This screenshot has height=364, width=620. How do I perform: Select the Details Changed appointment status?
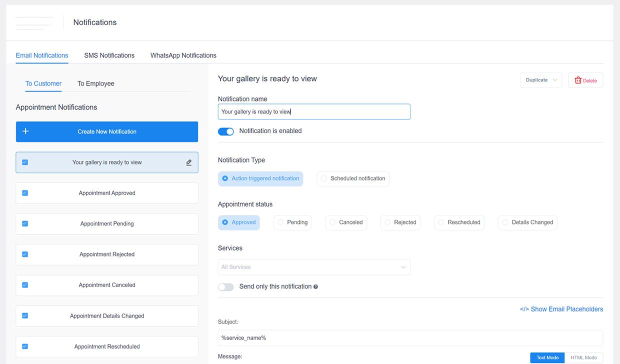pos(527,222)
